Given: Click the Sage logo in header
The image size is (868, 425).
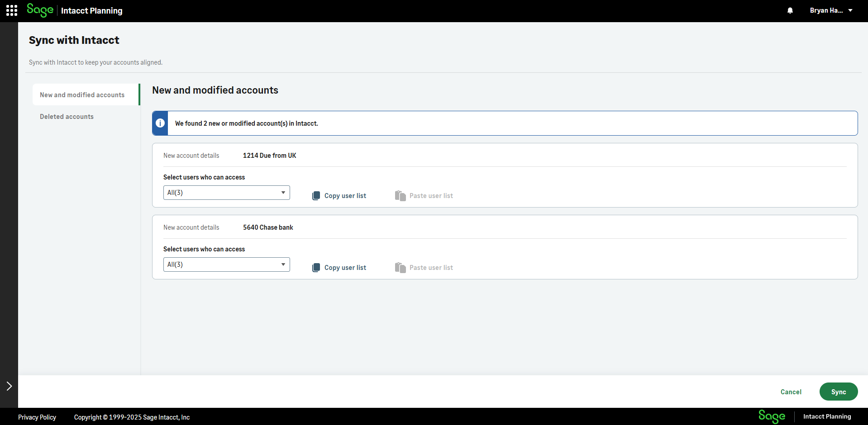Looking at the screenshot, I should pos(40,10).
